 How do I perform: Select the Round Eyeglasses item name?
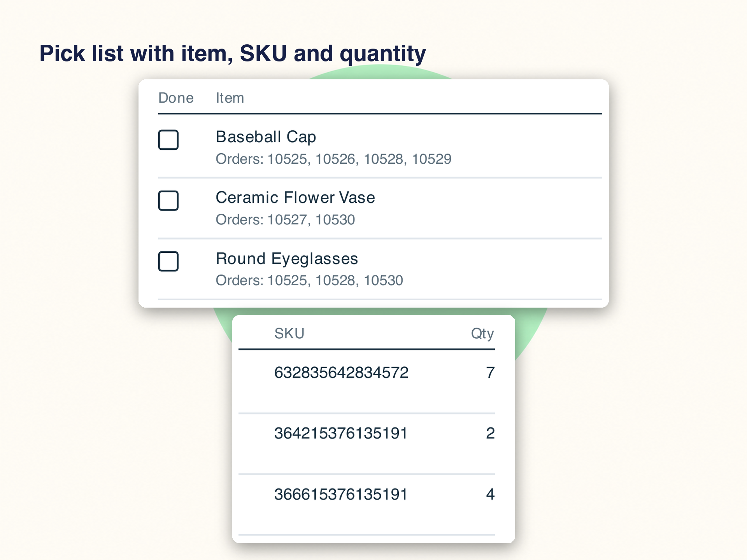287,259
